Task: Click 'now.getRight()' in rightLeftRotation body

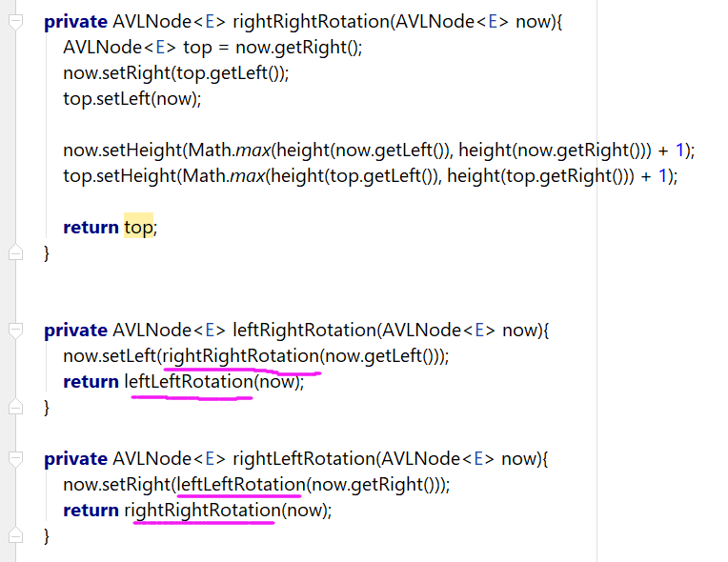Action: pyautogui.click(x=374, y=485)
